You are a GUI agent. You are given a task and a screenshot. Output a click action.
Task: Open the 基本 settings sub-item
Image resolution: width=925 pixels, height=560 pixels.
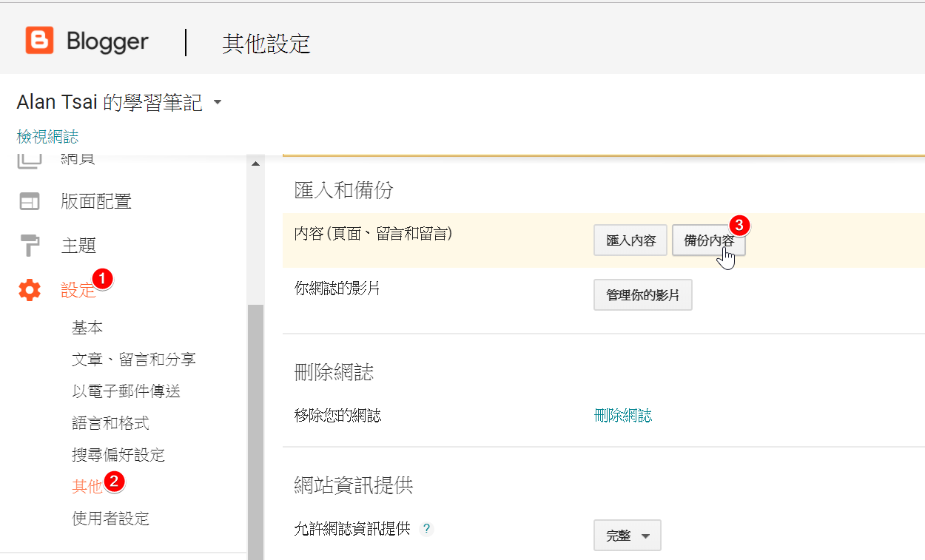(x=87, y=328)
